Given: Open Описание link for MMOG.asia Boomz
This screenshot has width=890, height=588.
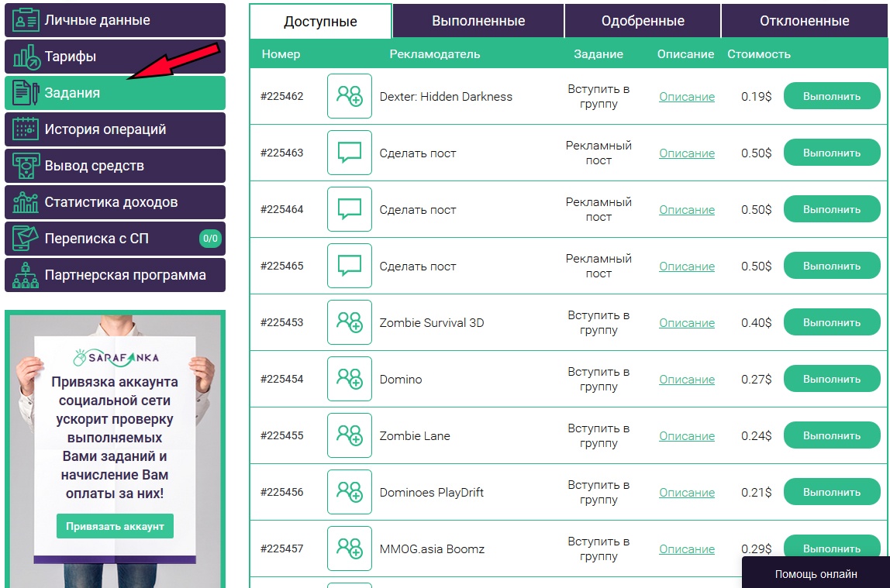Looking at the screenshot, I should pyautogui.click(x=687, y=548).
